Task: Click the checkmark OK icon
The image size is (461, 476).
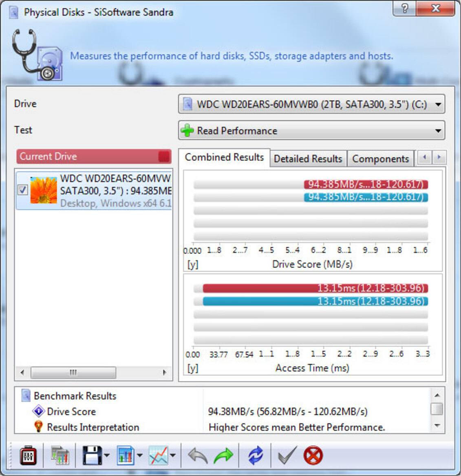Action: (287, 455)
